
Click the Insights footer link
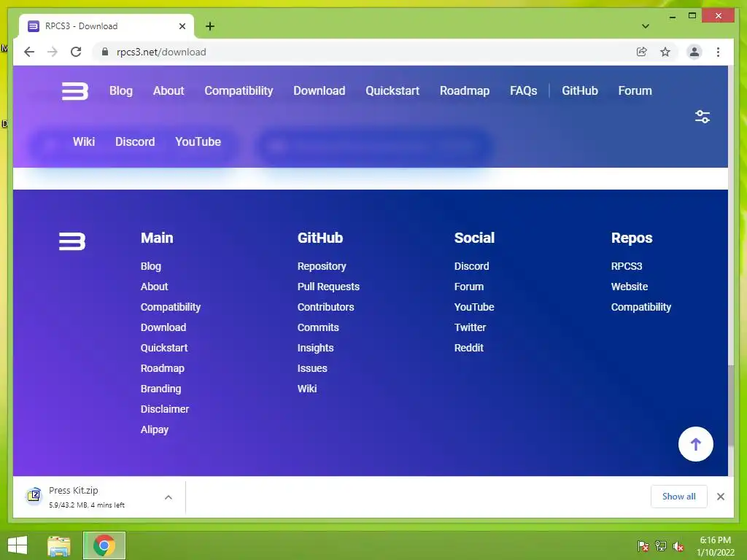pyautogui.click(x=315, y=348)
